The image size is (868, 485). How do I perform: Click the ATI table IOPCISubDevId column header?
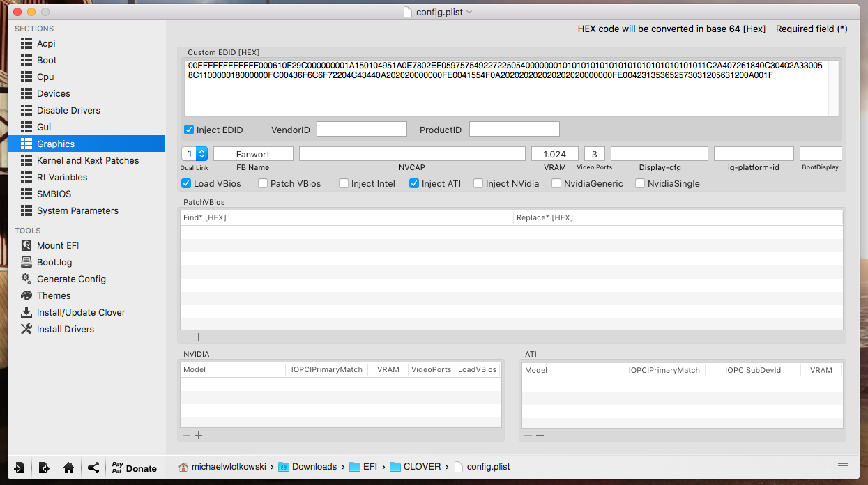[752, 370]
